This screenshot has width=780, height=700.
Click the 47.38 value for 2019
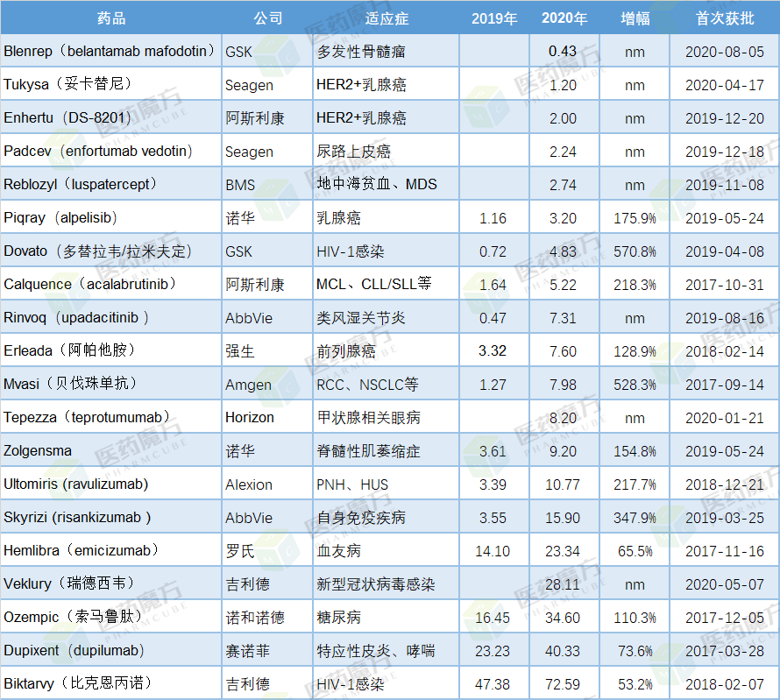tap(494, 683)
